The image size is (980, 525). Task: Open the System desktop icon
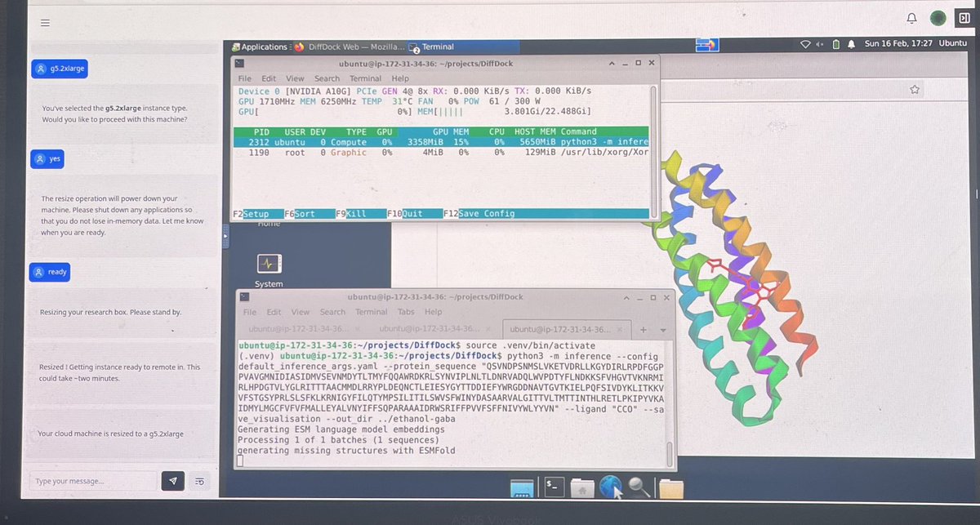pos(269,269)
